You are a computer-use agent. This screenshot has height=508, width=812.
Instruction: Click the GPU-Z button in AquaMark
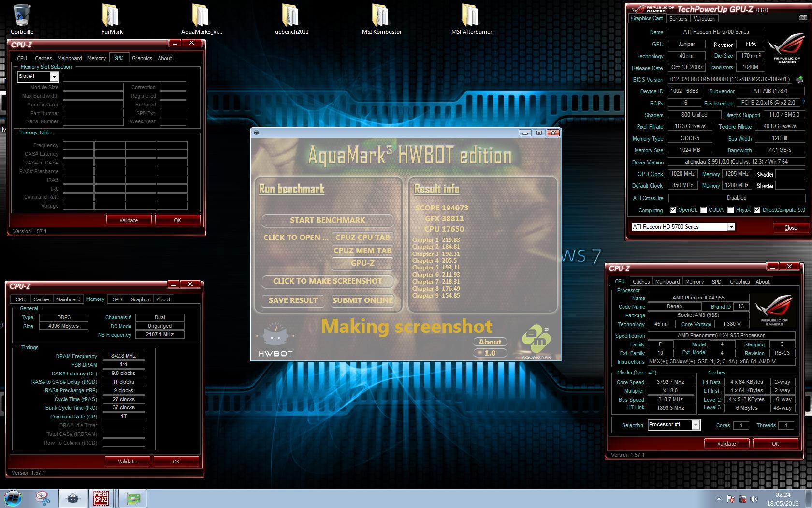[362, 263]
